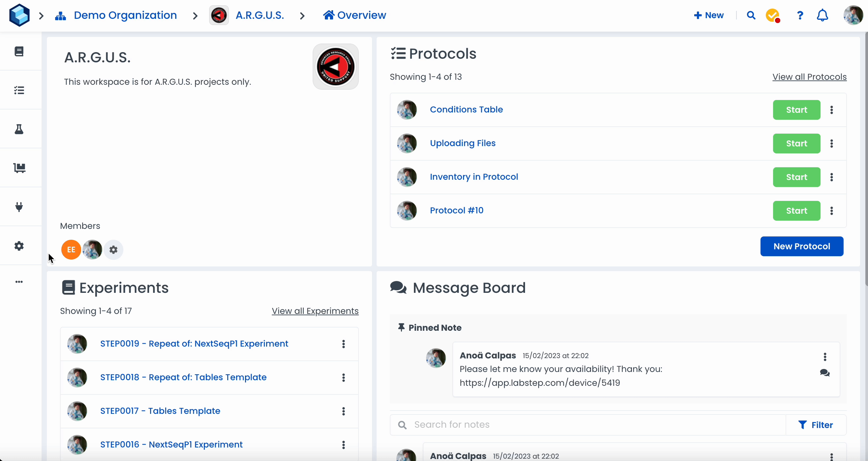Open the Protocols checklist sidebar icon
Screen dimensions: 868x461
pos(19,90)
